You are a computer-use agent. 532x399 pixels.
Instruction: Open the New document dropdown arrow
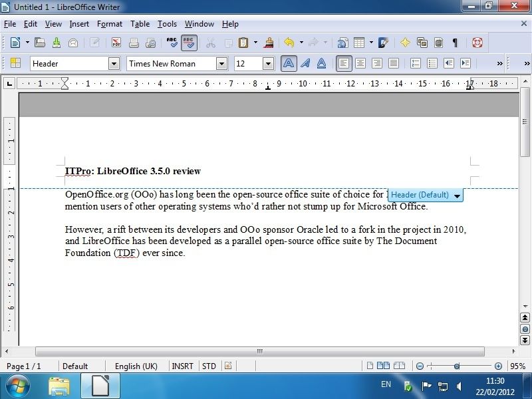pyautogui.click(x=27, y=43)
